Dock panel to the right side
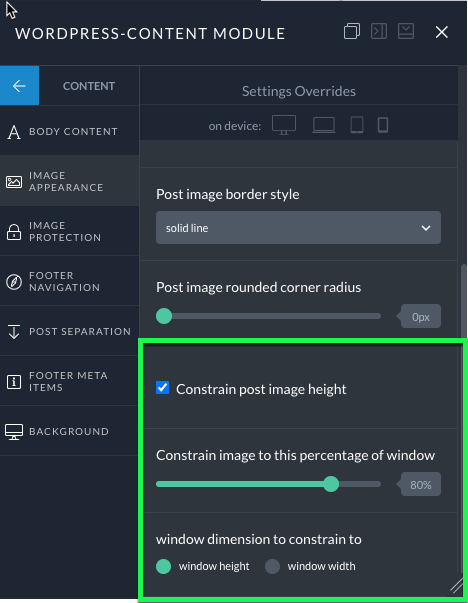Image resolution: width=468 pixels, height=603 pixels. (379, 31)
